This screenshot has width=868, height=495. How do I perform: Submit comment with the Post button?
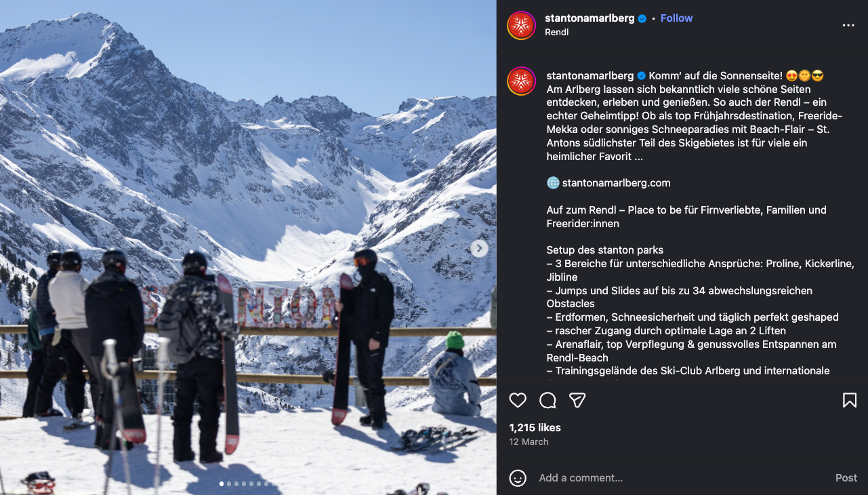(846, 478)
